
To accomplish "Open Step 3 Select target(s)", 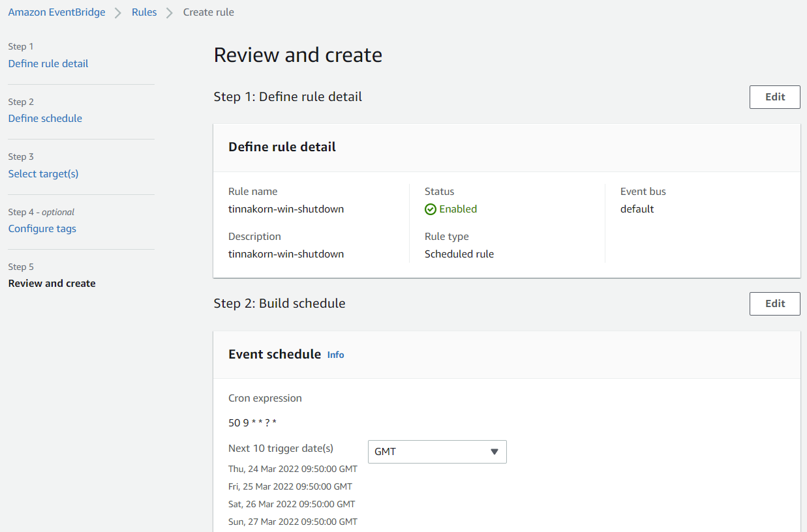I will 43,173.
